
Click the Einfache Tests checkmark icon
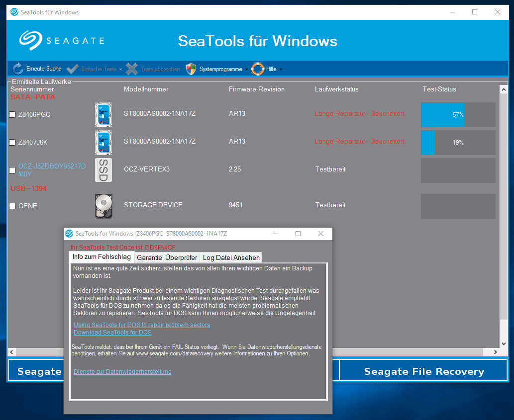point(73,69)
